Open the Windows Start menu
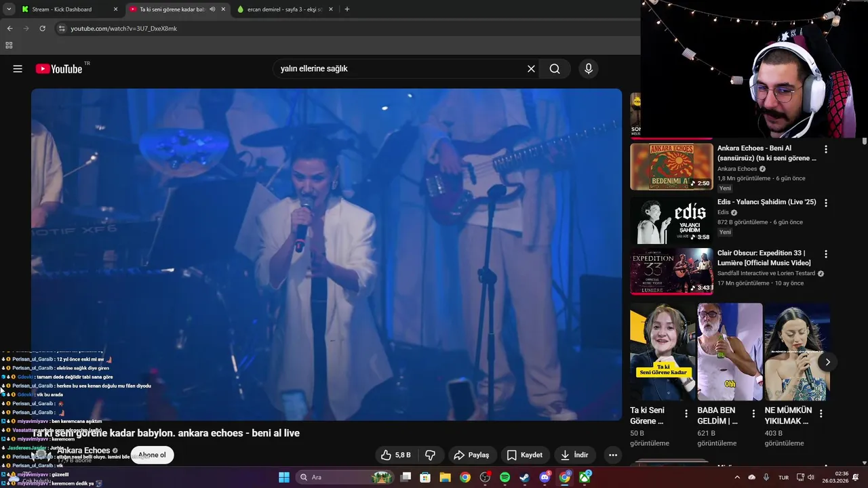This screenshot has height=488, width=868. pos(284,477)
